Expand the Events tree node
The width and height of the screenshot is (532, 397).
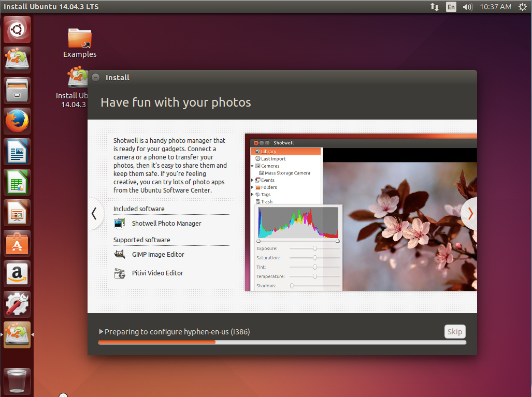pyautogui.click(x=252, y=180)
